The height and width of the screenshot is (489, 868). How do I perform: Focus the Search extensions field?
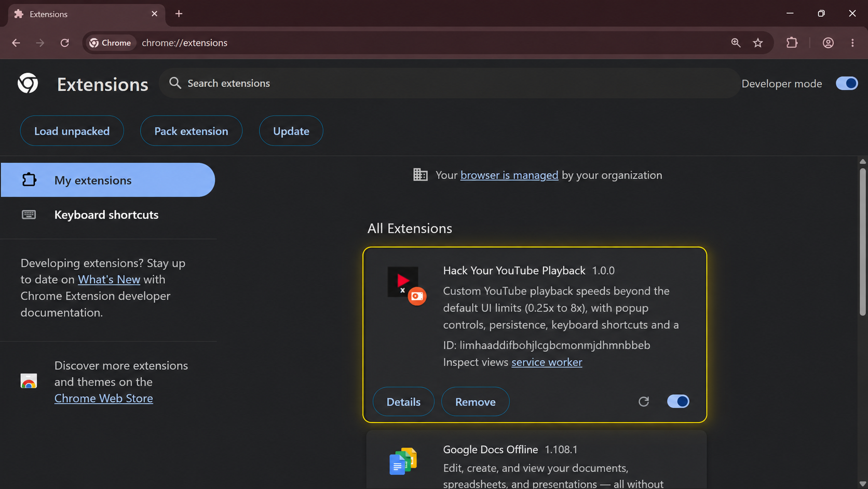tap(450, 83)
